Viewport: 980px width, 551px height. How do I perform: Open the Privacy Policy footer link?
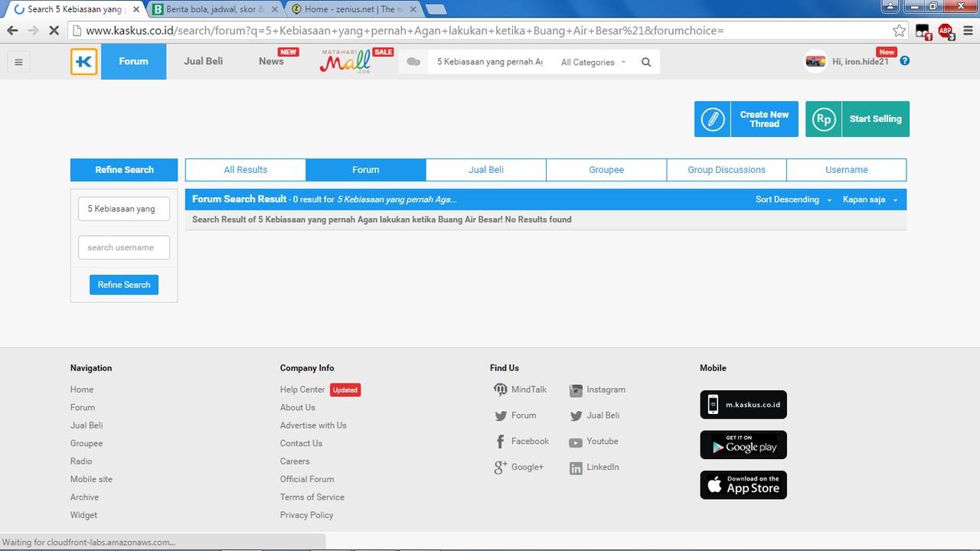(x=307, y=516)
